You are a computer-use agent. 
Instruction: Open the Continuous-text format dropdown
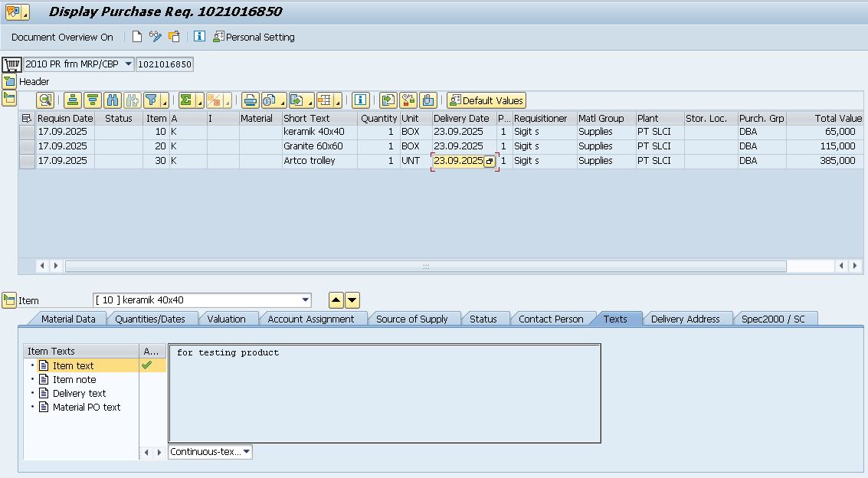(247, 452)
